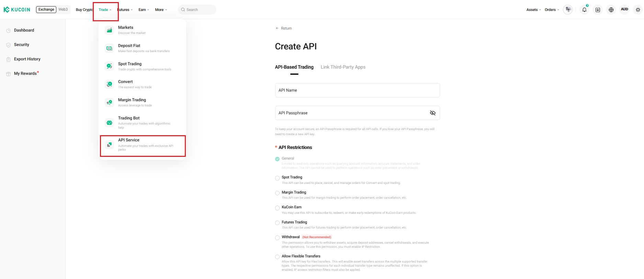Screen dimensions: 644x279
Task: Click the Trading Bot robot icon
Action: pyautogui.click(x=109, y=123)
